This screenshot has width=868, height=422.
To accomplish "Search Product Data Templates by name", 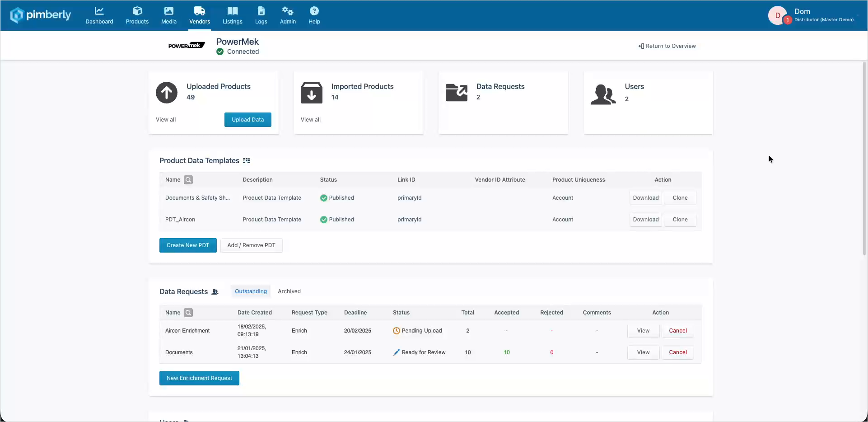I will coord(188,180).
